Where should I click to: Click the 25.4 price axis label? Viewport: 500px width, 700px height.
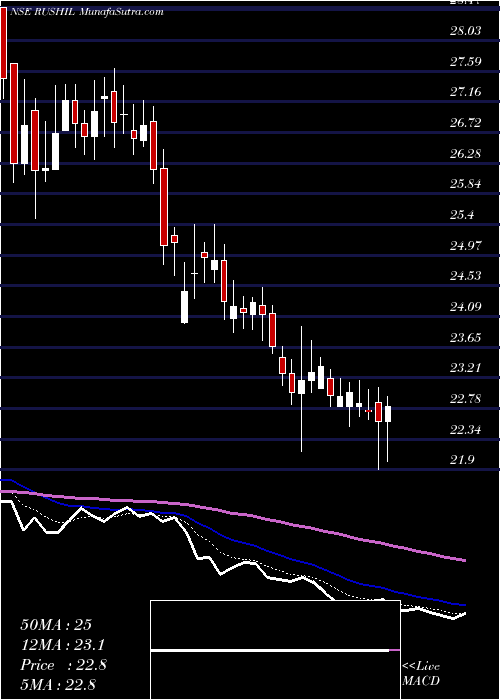462,215
